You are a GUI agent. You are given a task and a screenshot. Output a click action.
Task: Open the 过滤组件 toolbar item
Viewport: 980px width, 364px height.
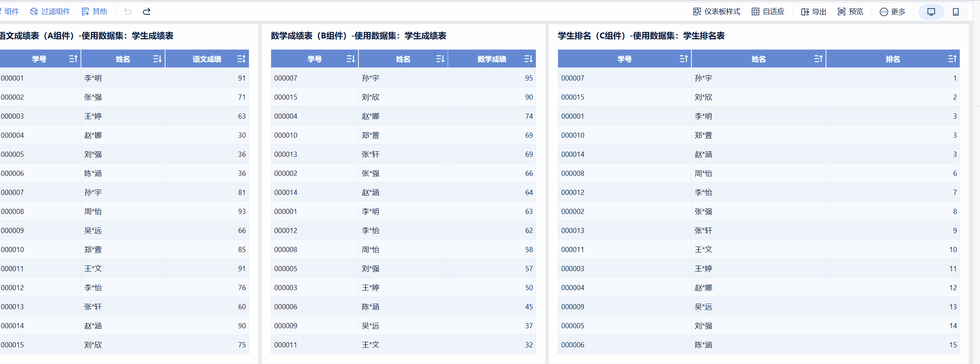coord(50,12)
